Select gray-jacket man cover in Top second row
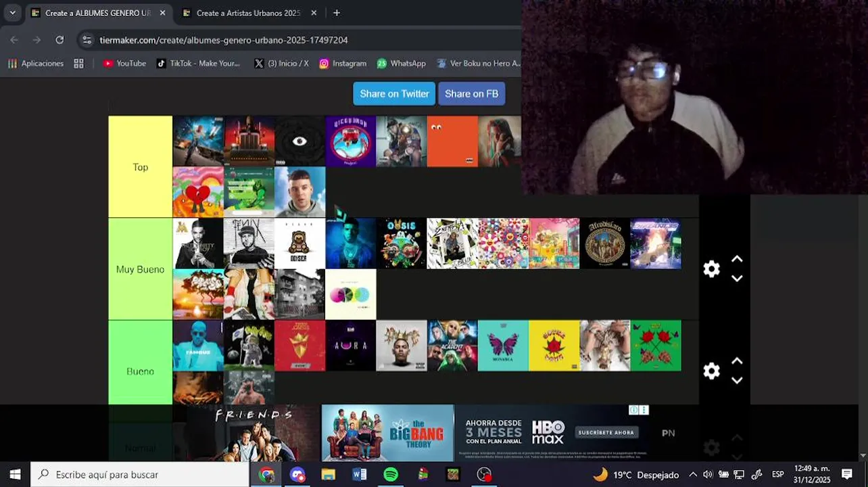Image resolution: width=868 pixels, height=487 pixels. (299, 192)
